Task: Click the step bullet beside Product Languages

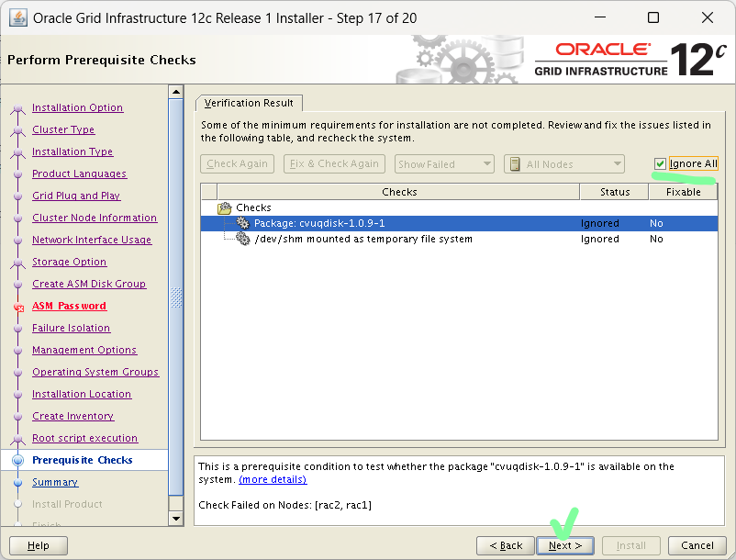Action: (17, 174)
